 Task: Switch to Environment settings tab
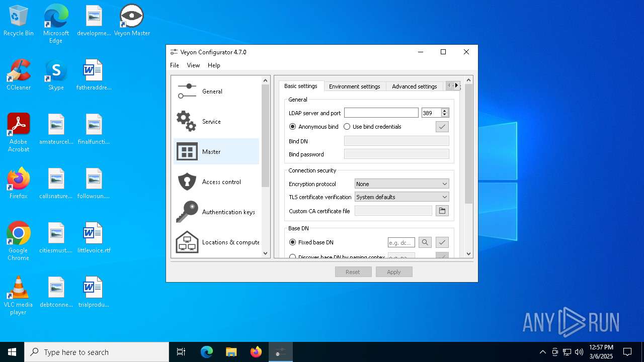click(x=355, y=86)
